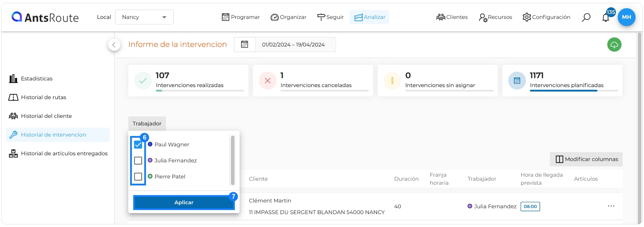Viewport: 644px width, 227px height.
Task: Click the yellow exclamation icon sin asignar
Action: point(392,80)
